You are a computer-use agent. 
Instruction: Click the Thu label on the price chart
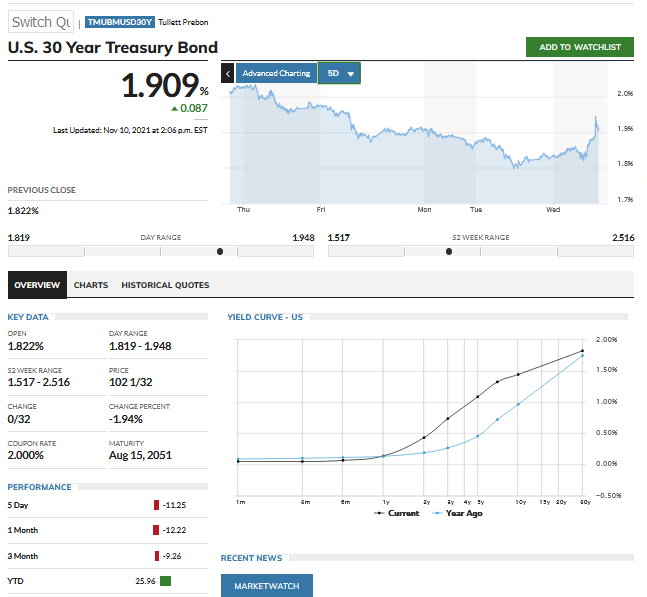coord(243,210)
